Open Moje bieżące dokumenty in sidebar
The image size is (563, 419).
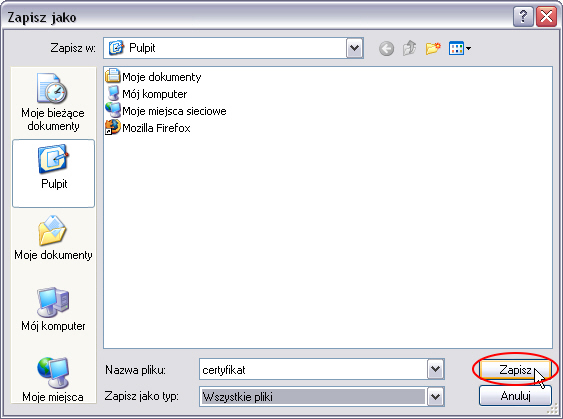tap(53, 102)
